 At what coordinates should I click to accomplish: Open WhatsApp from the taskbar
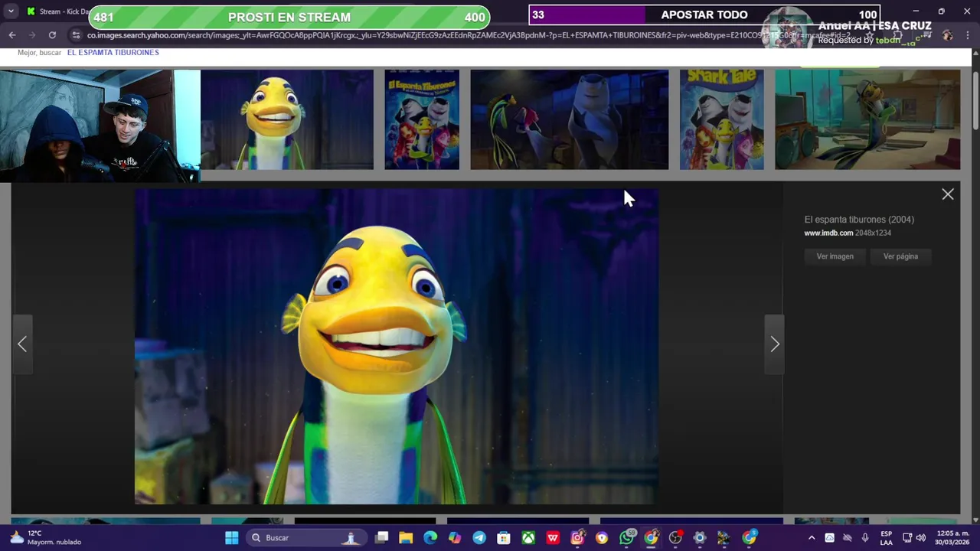[x=626, y=538]
